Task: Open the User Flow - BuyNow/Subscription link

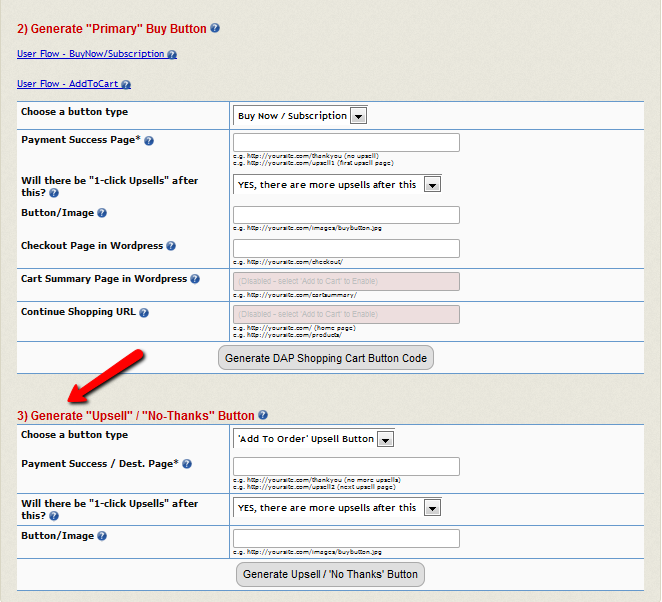Action: [x=91, y=54]
